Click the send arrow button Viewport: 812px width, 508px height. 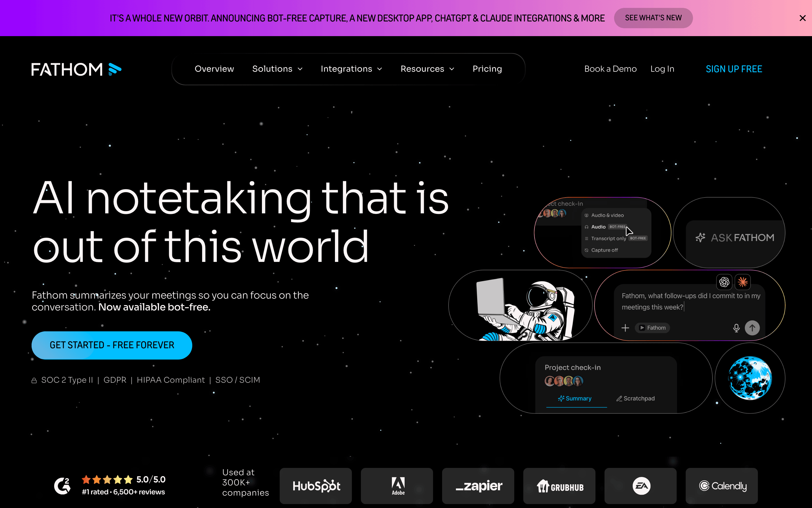pyautogui.click(x=752, y=328)
